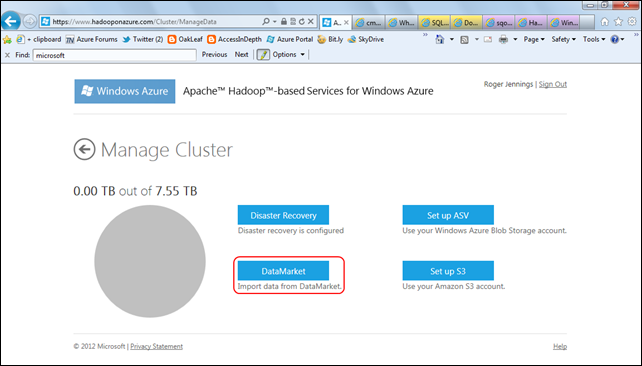Click the Read mail icon
Image resolution: width=642 pixels, height=366 pixels.
(x=488, y=39)
